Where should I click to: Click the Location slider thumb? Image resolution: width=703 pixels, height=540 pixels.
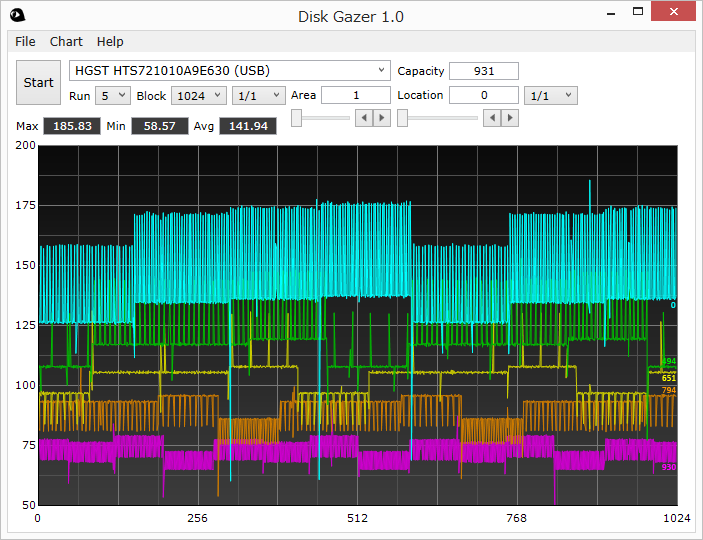(x=402, y=118)
